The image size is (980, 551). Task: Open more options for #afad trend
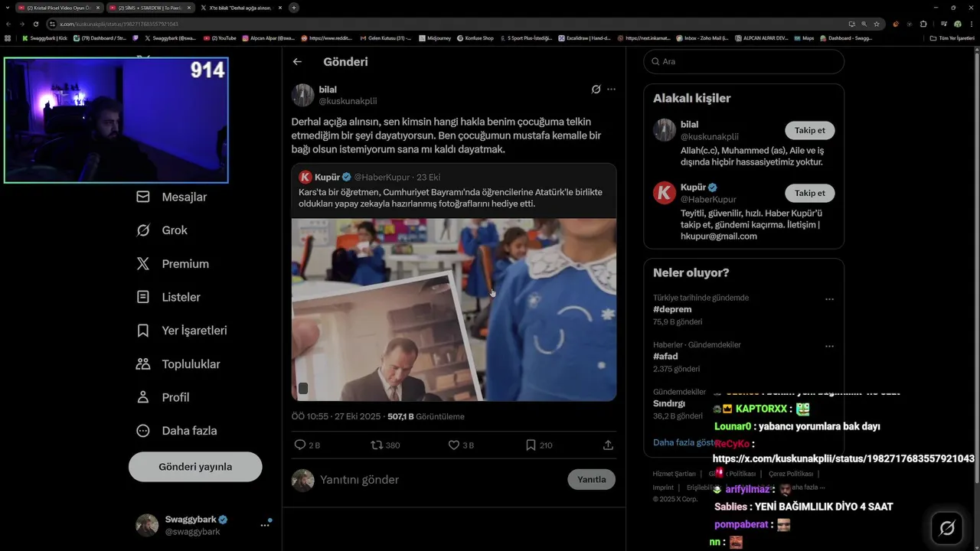[x=829, y=347]
